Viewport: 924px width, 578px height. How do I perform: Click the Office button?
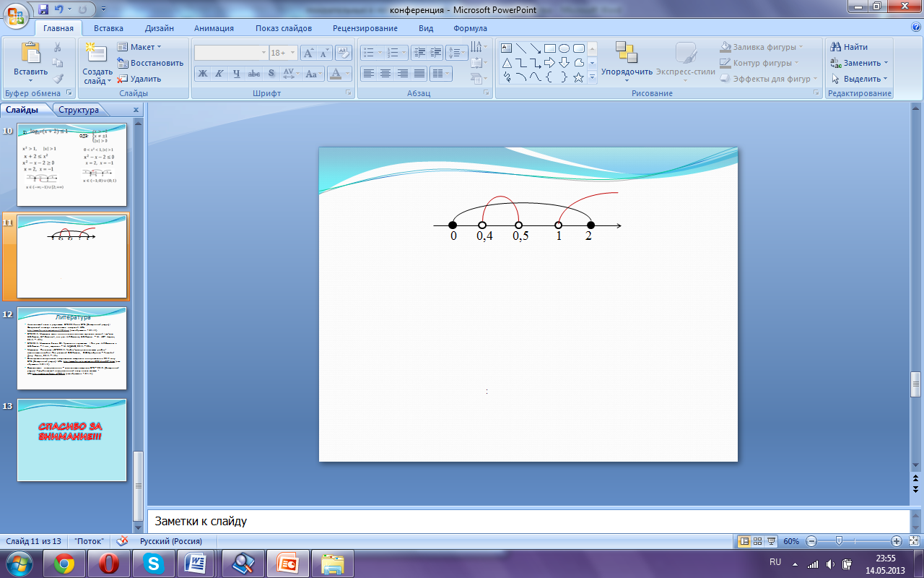coord(16,14)
